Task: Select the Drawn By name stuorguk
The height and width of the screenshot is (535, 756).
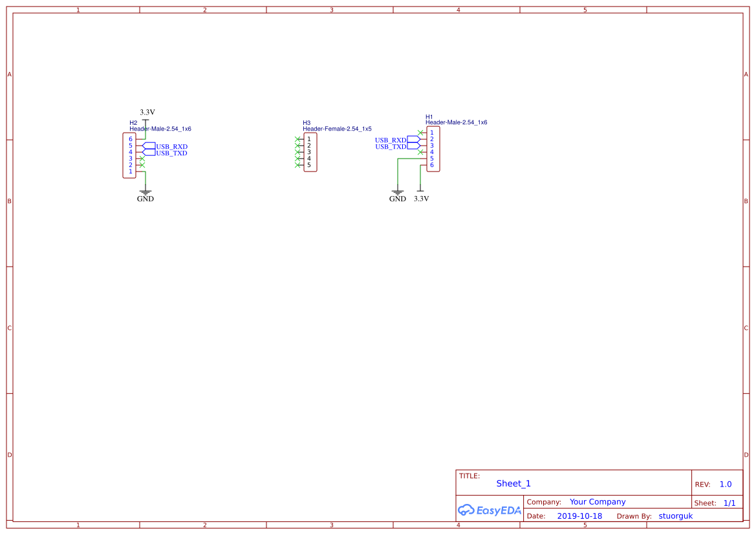Action: (x=675, y=516)
